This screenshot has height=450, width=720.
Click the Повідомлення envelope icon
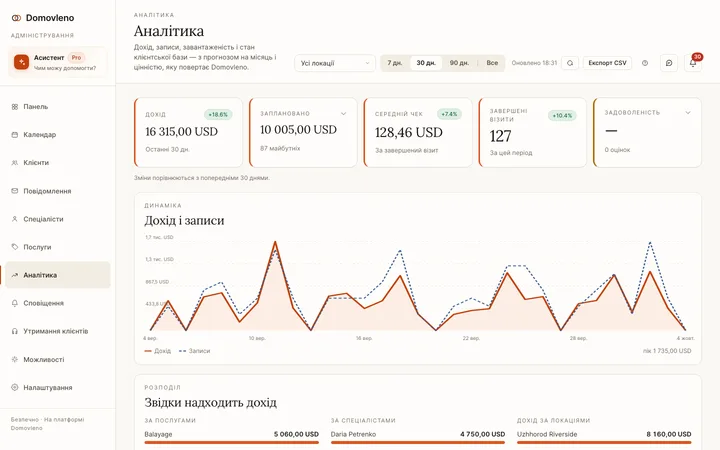click(15, 191)
